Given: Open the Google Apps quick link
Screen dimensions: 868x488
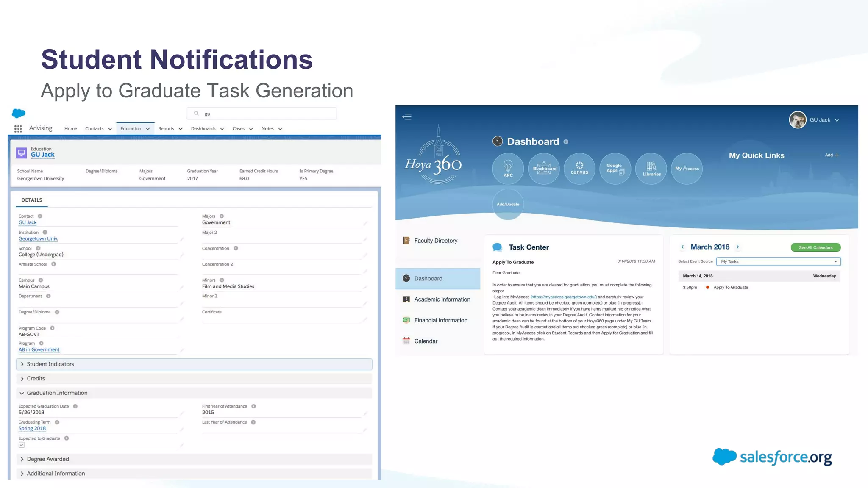Looking at the screenshot, I should (x=615, y=169).
